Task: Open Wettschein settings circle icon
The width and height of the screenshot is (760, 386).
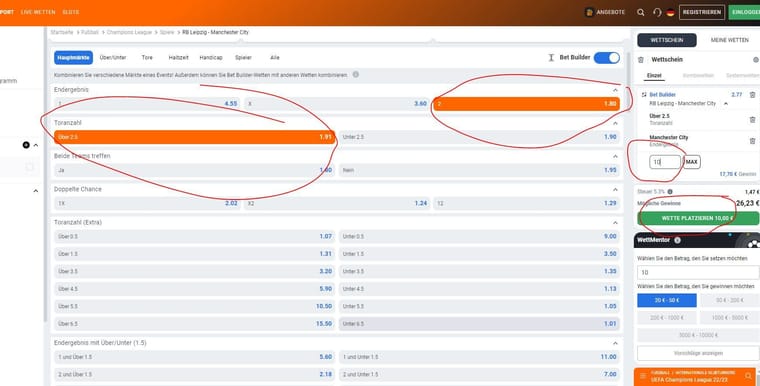Action: [756, 60]
